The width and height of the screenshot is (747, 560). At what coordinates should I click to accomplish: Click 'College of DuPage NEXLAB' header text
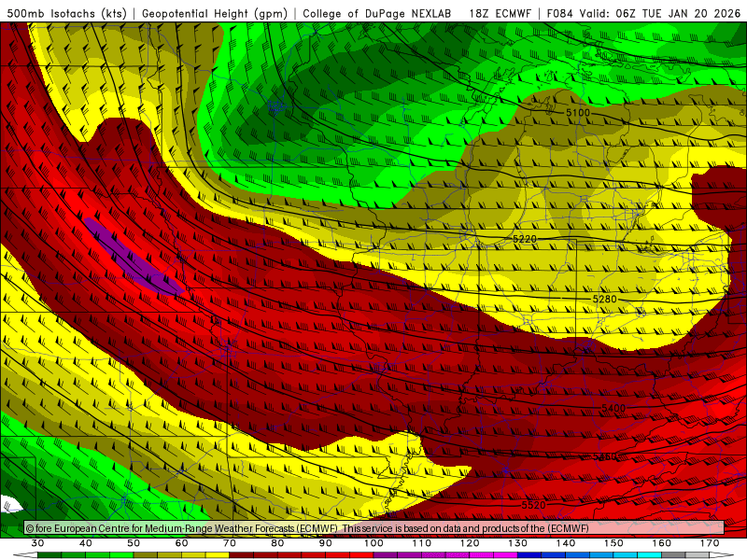click(x=376, y=13)
